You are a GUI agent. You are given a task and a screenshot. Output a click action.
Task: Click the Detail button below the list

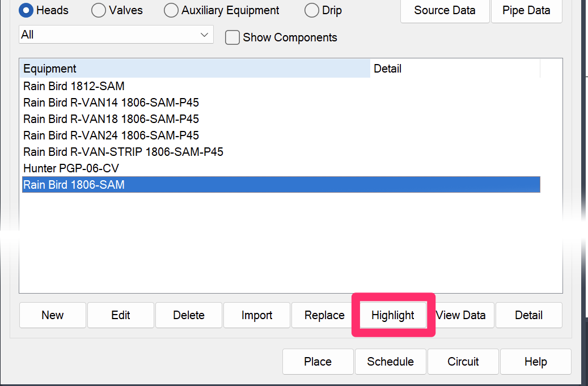coord(529,315)
